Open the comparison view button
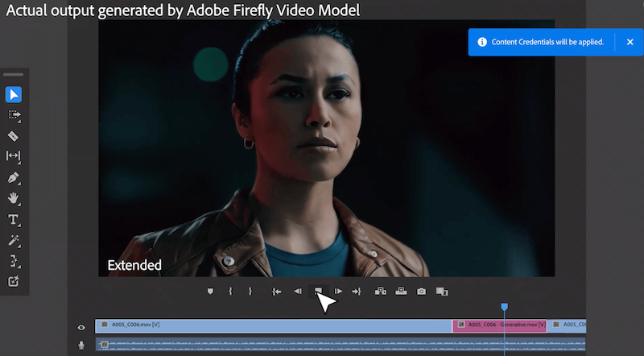This screenshot has height=356, width=644. click(442, 292)
